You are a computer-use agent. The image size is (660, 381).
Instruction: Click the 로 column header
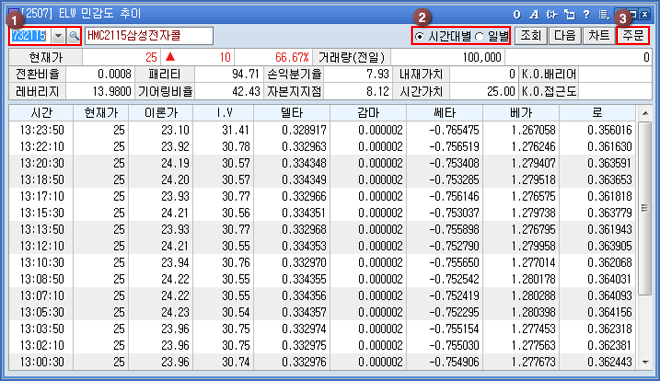tap(597, 113)
